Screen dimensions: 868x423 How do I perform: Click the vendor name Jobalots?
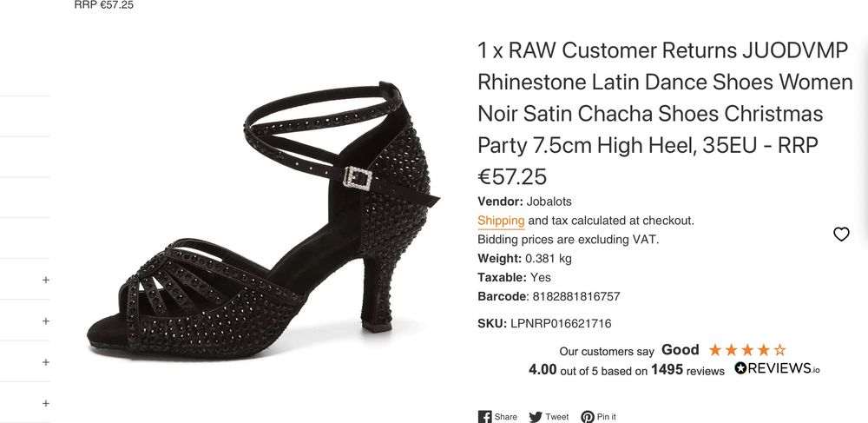(x=550, y=202)
